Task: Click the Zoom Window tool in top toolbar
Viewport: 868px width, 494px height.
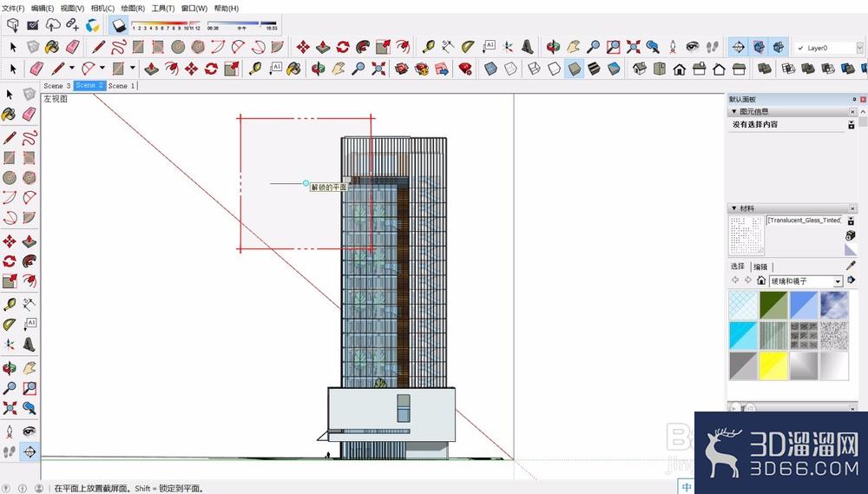Action: point(614,47)
